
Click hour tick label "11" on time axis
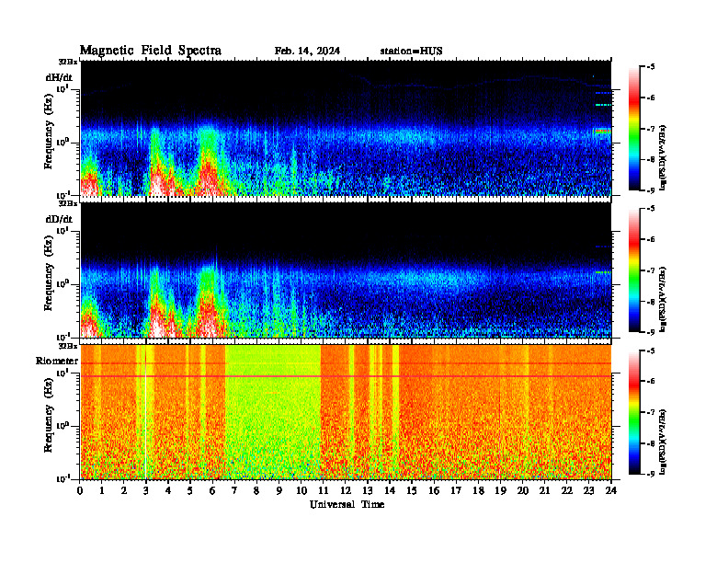(x=324, y=490)
